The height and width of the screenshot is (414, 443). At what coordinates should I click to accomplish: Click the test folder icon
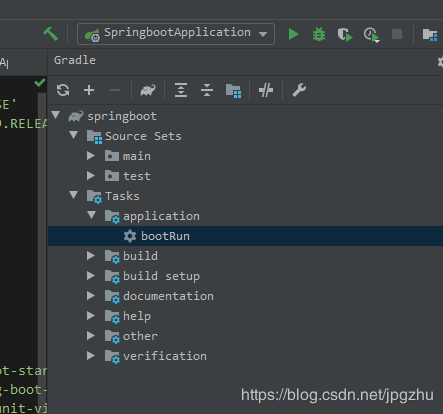coord(112,176)
